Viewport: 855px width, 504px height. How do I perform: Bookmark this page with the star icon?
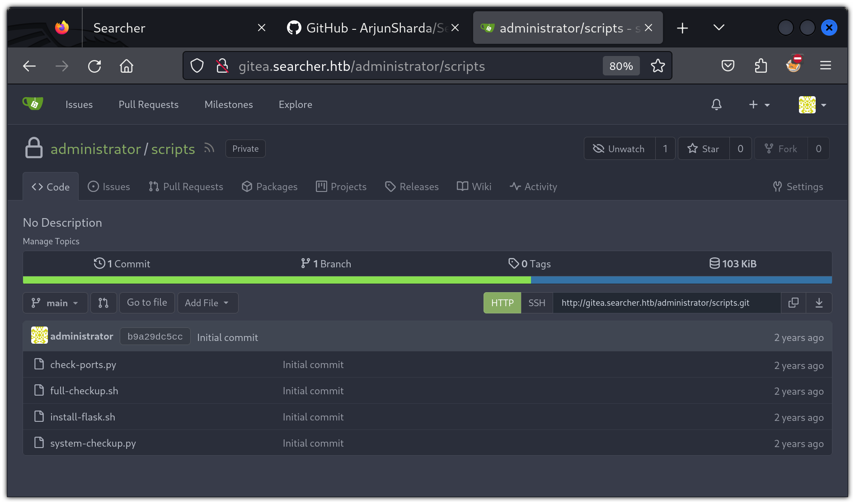(x=658, y=66)
